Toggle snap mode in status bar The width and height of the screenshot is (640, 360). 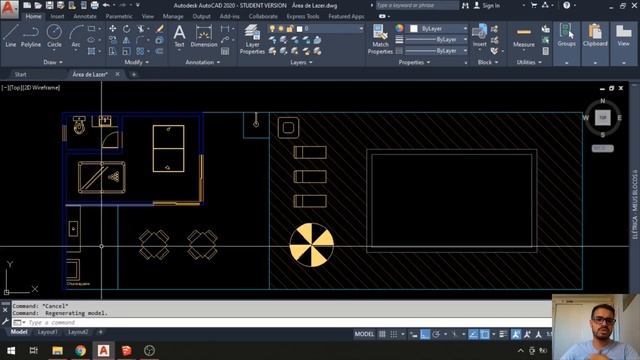pos(393,334)
